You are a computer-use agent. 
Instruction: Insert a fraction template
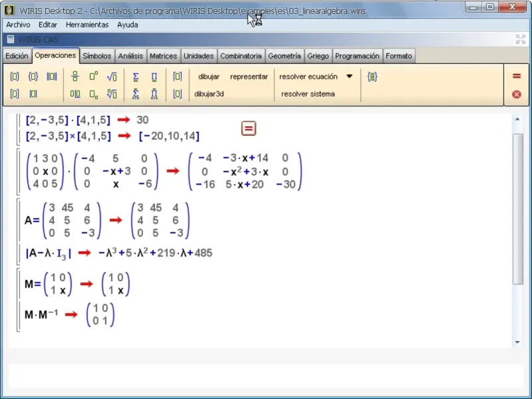point(75,76)
